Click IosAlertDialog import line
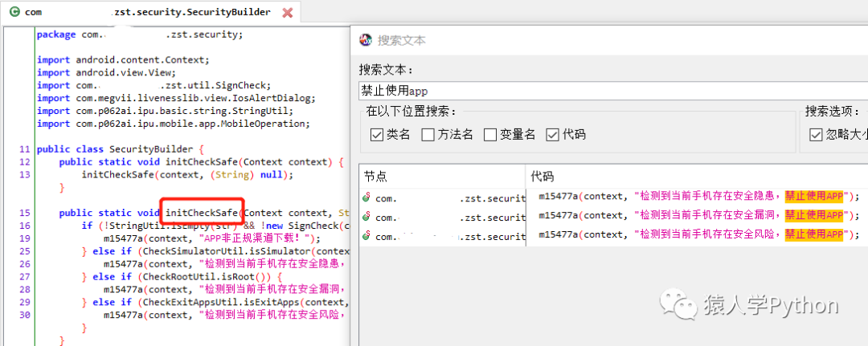 coord(176,99)
